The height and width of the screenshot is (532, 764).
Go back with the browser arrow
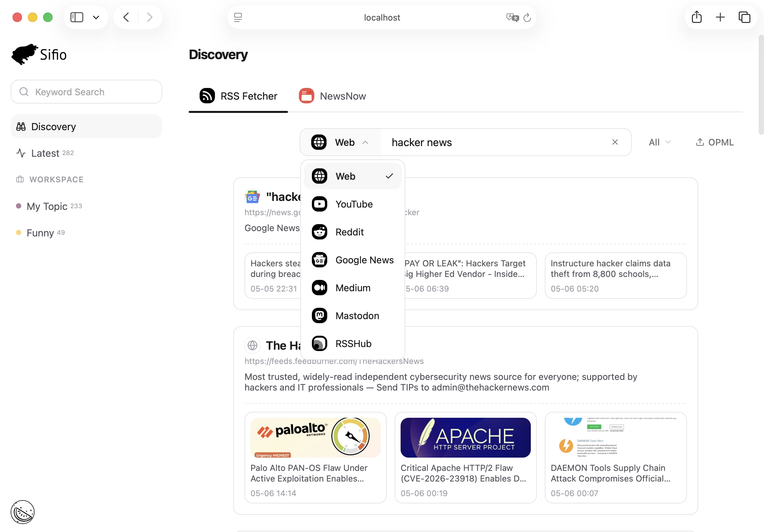(x=126, y=17)
